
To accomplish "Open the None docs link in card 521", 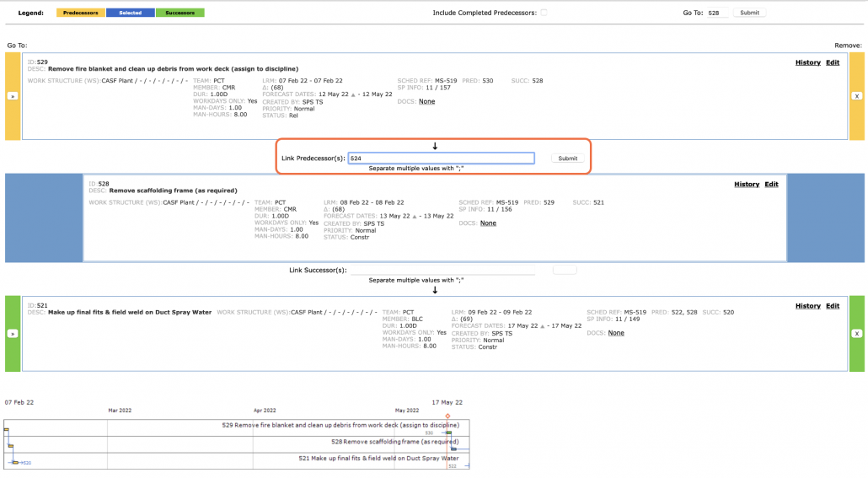I will [616, 333].
